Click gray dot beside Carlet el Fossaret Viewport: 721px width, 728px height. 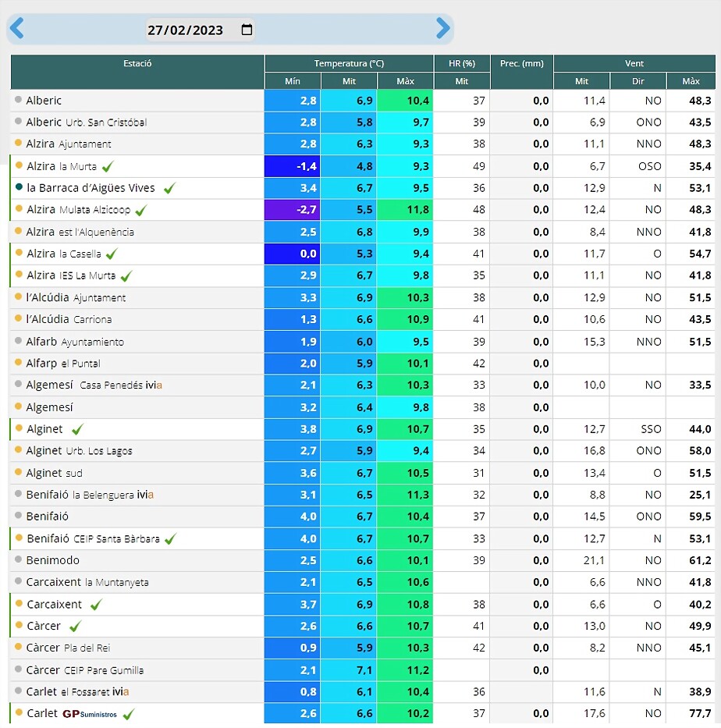(x=18, y=691)
